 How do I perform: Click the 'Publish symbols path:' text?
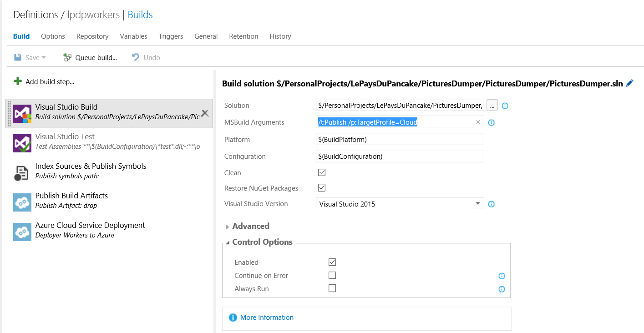click(x=67, y=176)
